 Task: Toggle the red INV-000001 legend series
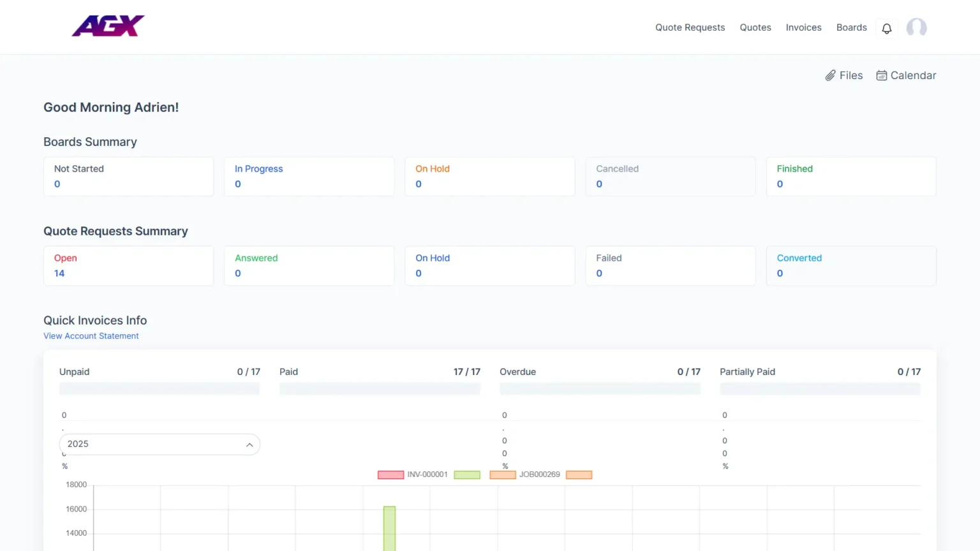pyautogui.click(x=412, y=474)
